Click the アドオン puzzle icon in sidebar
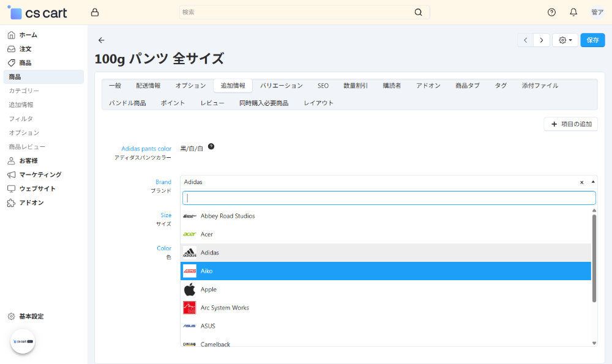The image size is (612, 364). pos(10,202)
